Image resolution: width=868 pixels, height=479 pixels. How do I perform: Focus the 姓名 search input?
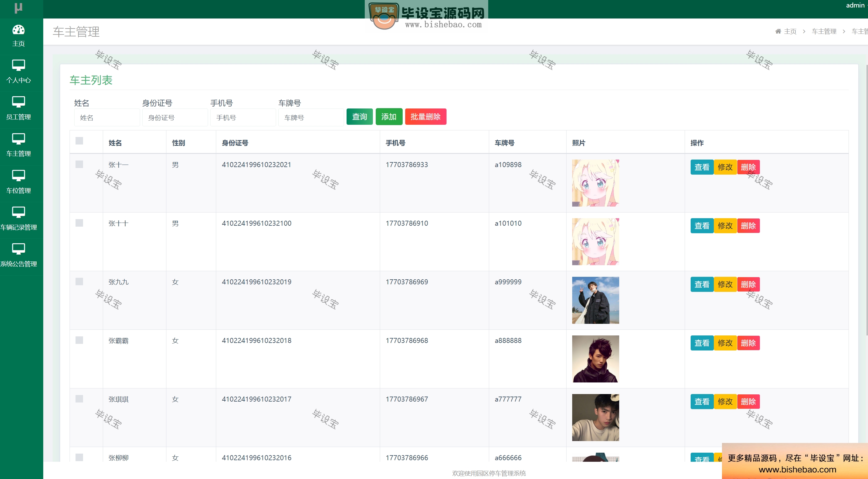pyautogui.click(x=107, y=117)
